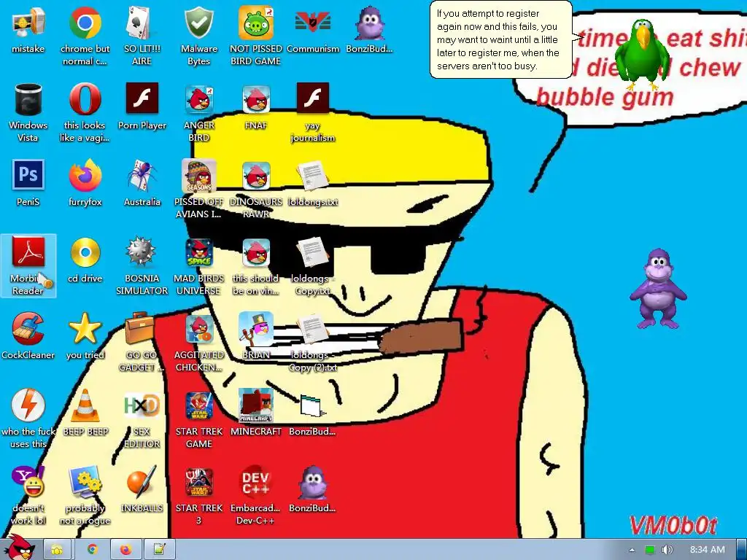
Task: Launch the 'ANGER BIRD' game icon
Action: coord(198,112)
